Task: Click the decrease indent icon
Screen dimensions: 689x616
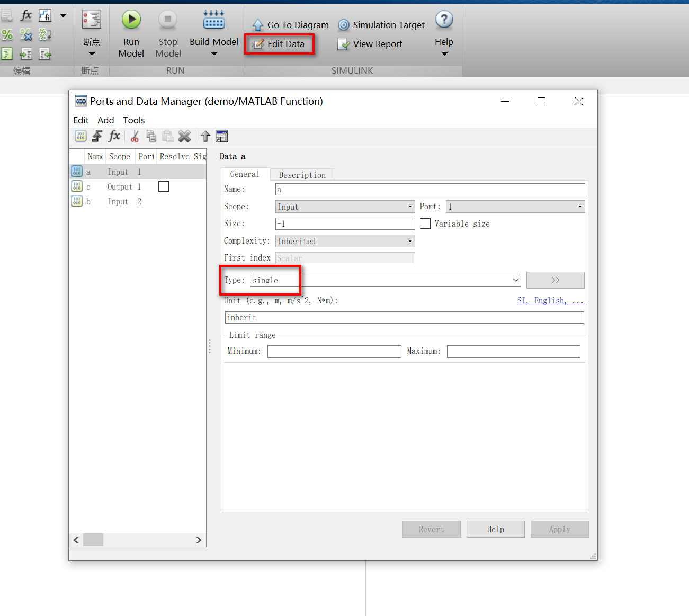Action: coord(45,53)
